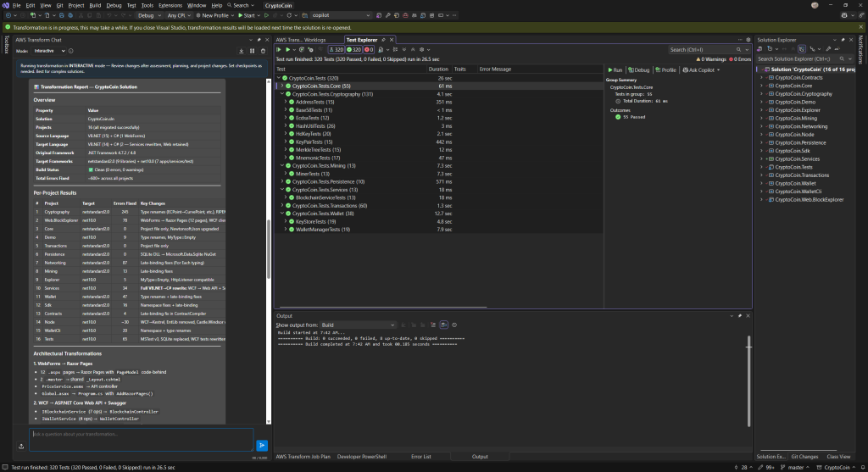Viewport: 868px width, 472px height.
Task: Click Profile in the group summary pane
Action: pos(666,70)
